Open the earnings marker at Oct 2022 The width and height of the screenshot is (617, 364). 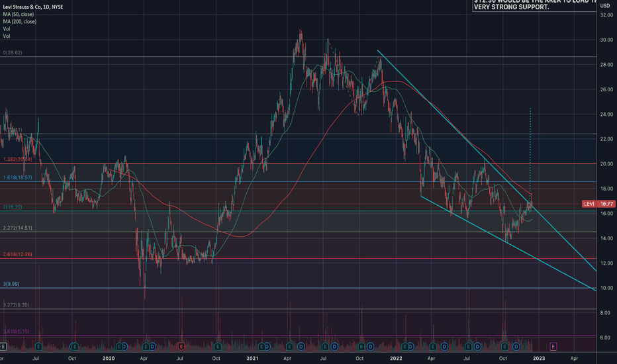coord(504,347)
